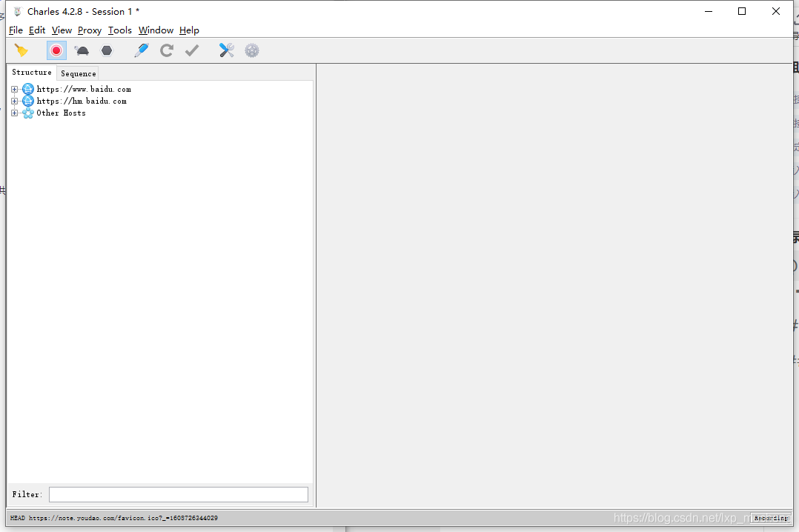This screenshot has width=799, height=532.
Task: Toggle throttling with the turtle icon
Action: coord(82,50)
